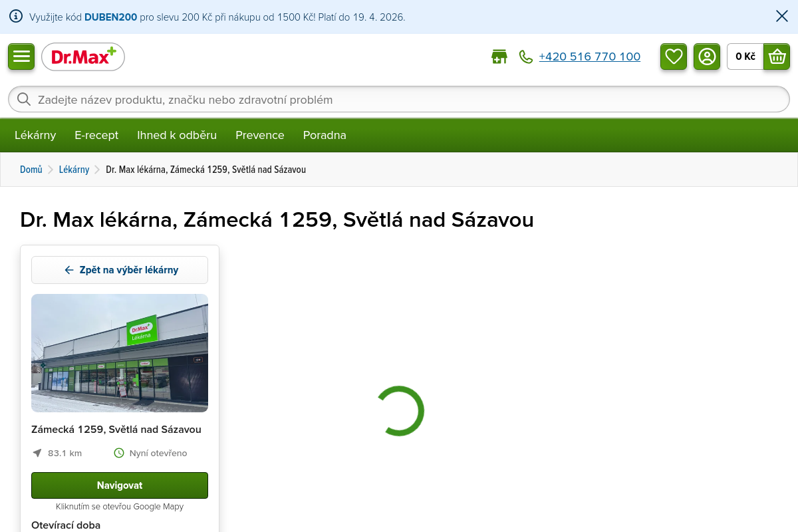Screen dimensions: 798x532
Task: Dismiss the DUBEN200 promo banner
Action: [x=782, y=17]
